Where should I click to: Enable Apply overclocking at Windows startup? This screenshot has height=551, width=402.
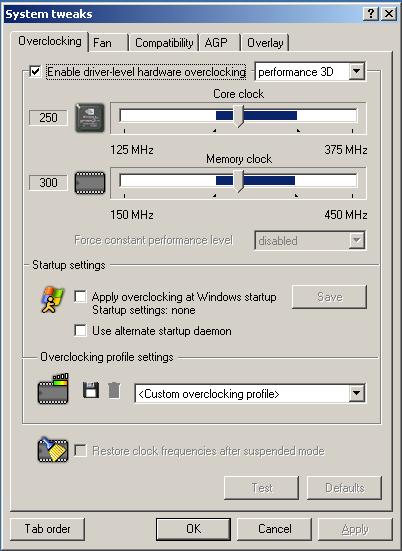pyautogui.click(x=80, y=297)
